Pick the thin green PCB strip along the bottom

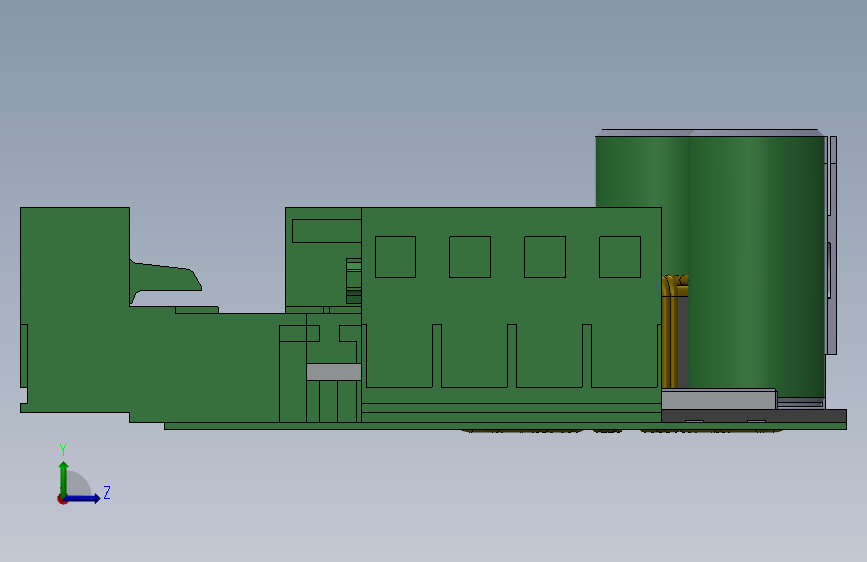(505, 426)
